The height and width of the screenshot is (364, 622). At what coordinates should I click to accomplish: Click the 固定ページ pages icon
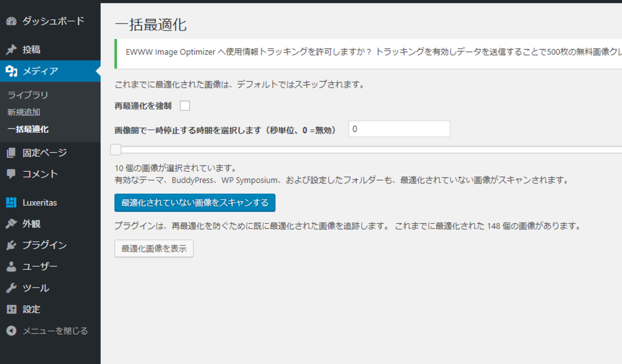(x=11, y=153)
